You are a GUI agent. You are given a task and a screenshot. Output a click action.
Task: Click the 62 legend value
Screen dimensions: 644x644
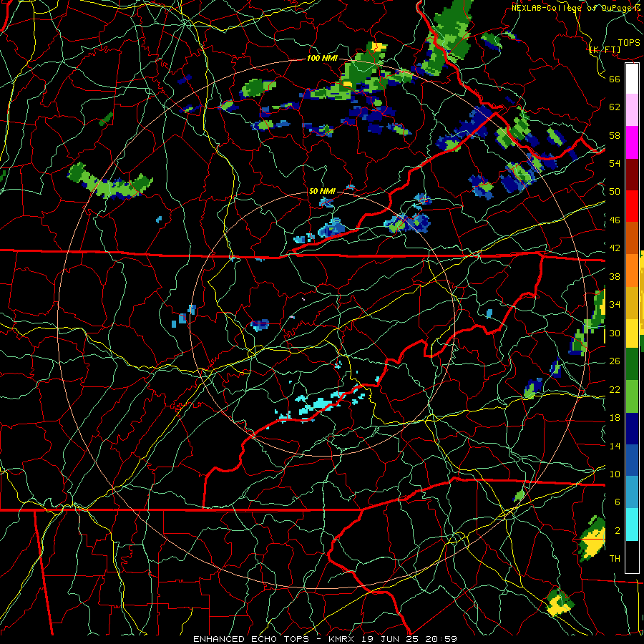click(x=615, y=107)
